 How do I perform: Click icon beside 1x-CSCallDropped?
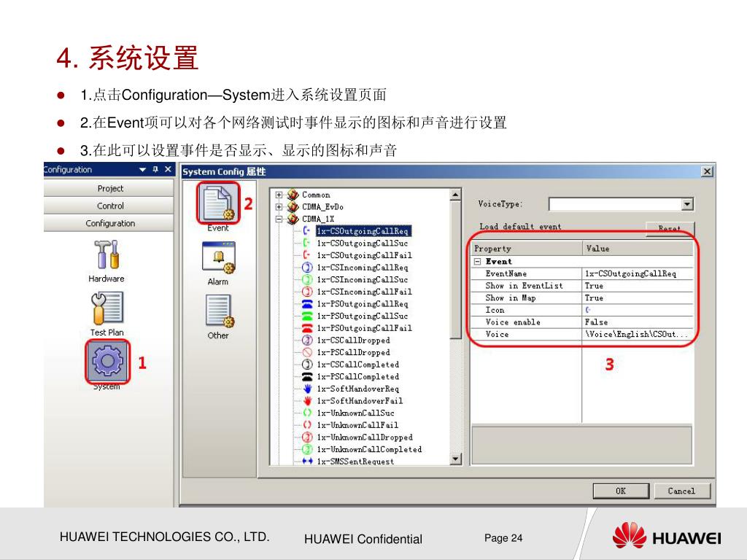pos(307,340)
